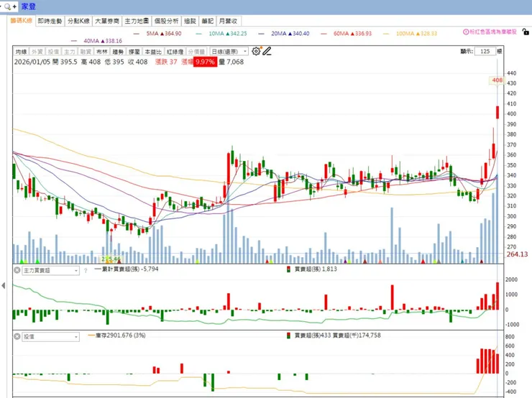This screenshot has height=398, width=532.
Task: Click the 買賣超(張) 1,813 legend
Action: pyautogui.click(x=312, y=269)
